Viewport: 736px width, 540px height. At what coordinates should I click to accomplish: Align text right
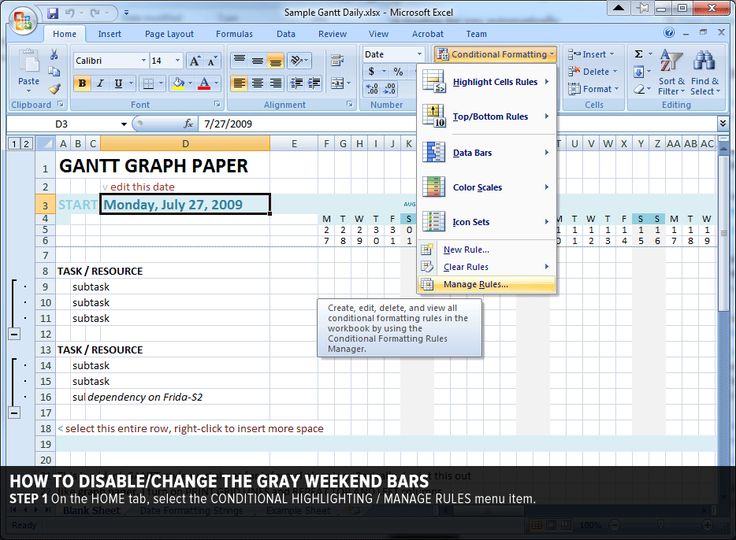(275, 84)
